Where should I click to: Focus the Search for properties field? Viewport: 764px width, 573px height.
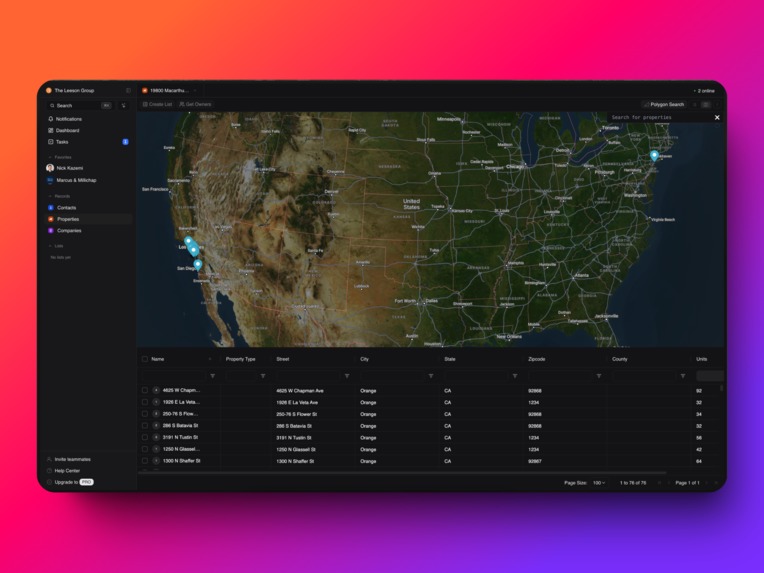[x=659, y=117]
